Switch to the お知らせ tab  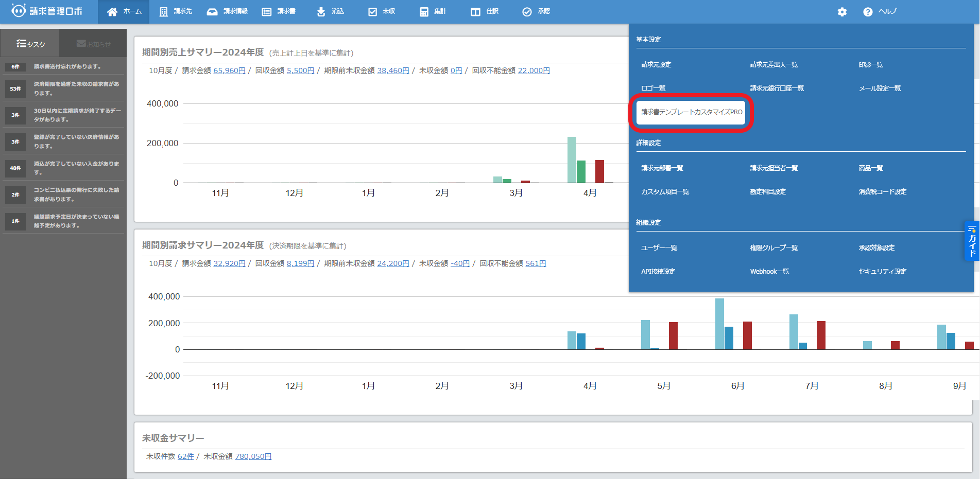point(93,44)
